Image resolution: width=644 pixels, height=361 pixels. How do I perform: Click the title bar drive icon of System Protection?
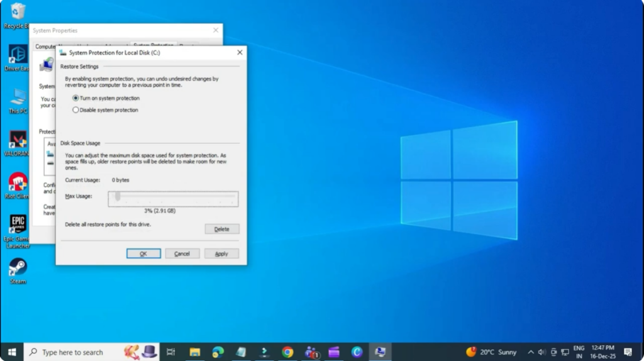pos(63,53)
